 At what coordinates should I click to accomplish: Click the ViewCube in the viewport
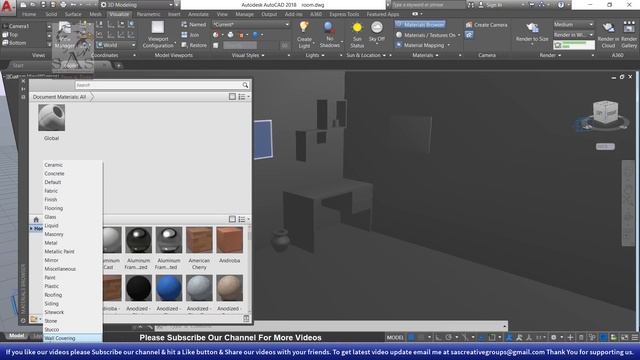point(605,112)
